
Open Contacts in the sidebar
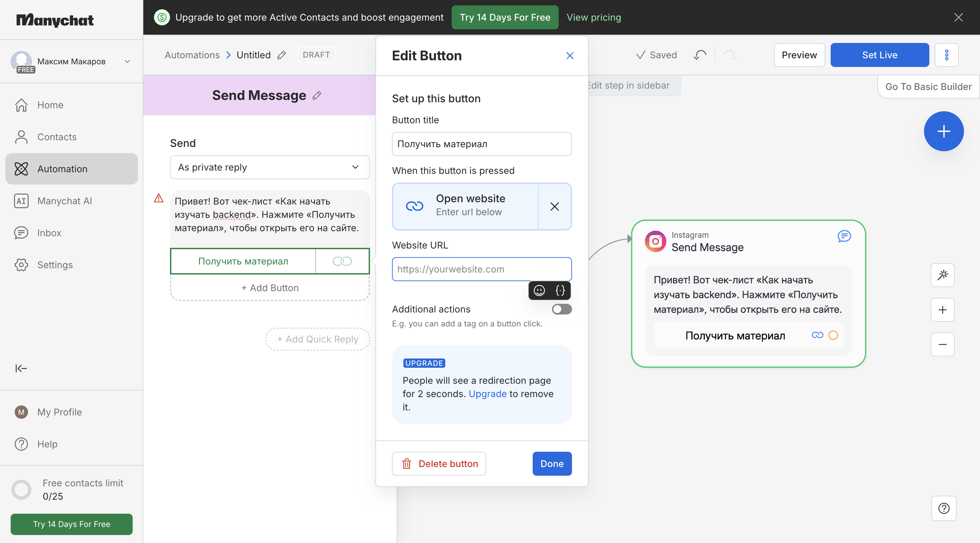[x=72, y=137]
